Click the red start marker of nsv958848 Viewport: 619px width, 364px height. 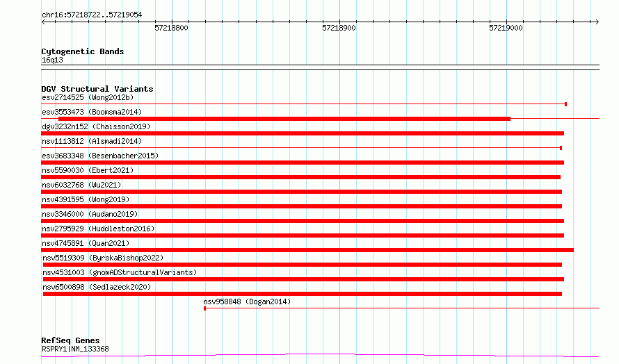point(204,308)
